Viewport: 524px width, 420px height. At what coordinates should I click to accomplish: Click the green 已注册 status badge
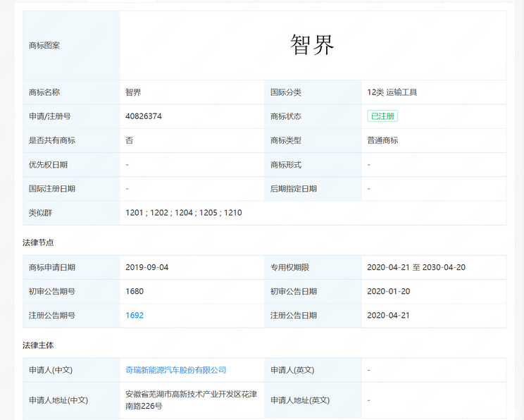point(382,116)
